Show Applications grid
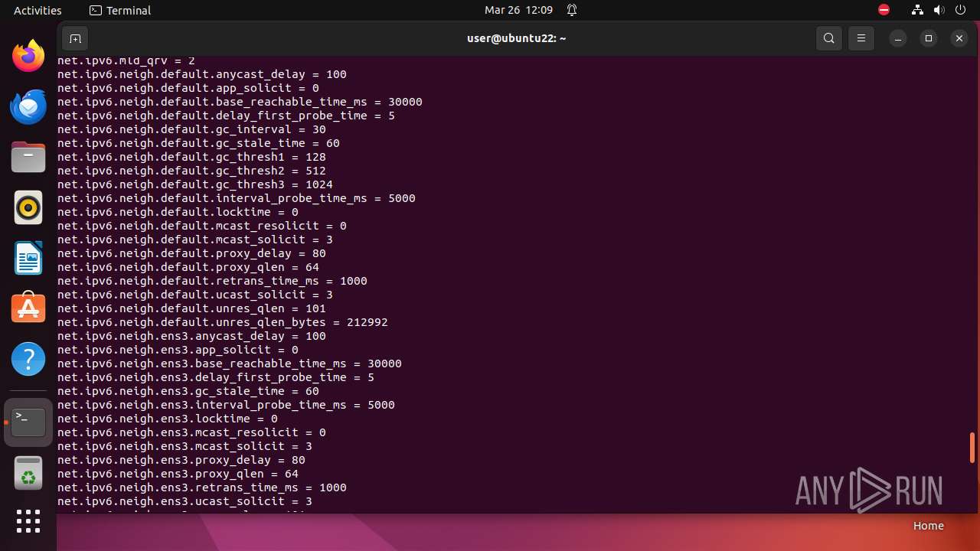 pyautogui.click(x=28, y=521)
